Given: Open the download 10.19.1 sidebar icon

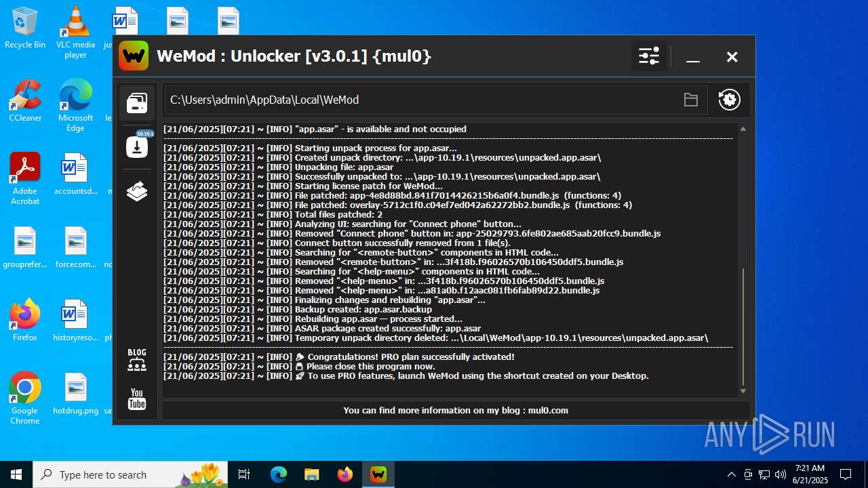Looking at the screenshot, I should (x=137, y=146).
